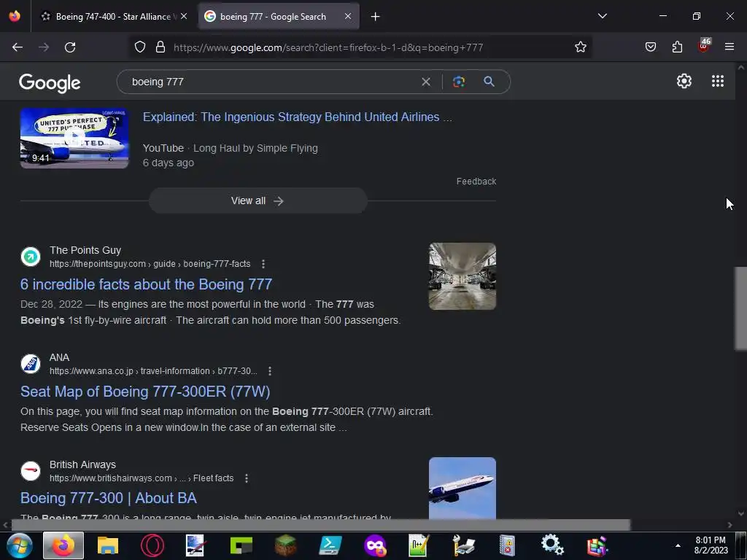Search by image with Google Lens
The width and height of the screenshot is (747, 560).
[x=459, y=82]
